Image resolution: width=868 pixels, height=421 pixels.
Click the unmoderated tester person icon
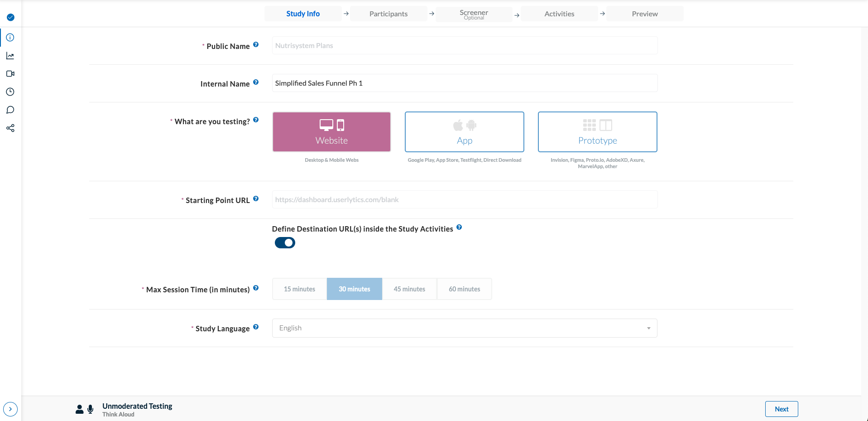80,409
